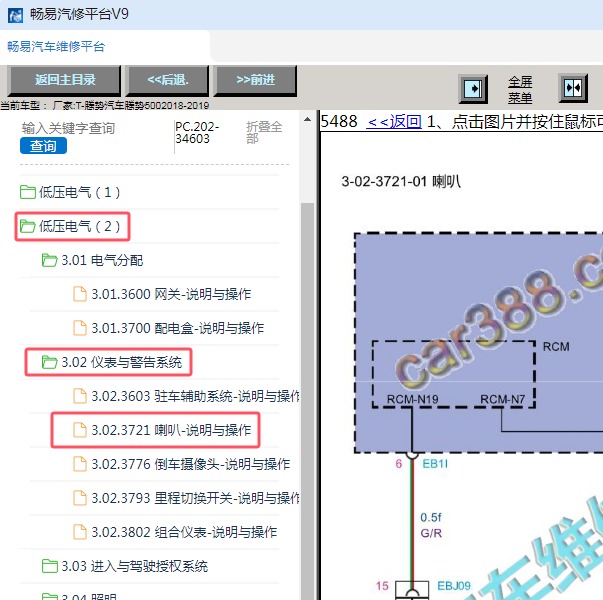Image resolution: width=603 pixels, height=600 pixels.
Task: Go forward with the >>前进 button
Action: pyautogui.click(x=255, y=80)
